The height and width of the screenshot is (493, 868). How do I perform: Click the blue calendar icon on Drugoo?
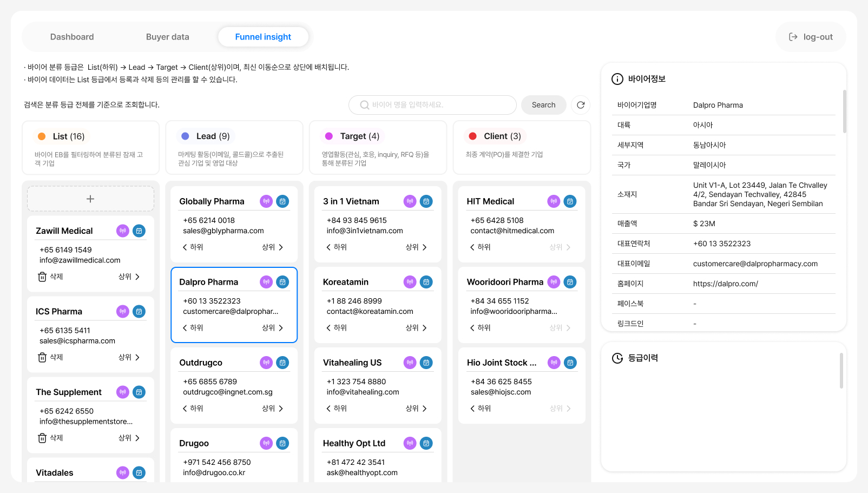pyautogui.click(x=282, y=443)
